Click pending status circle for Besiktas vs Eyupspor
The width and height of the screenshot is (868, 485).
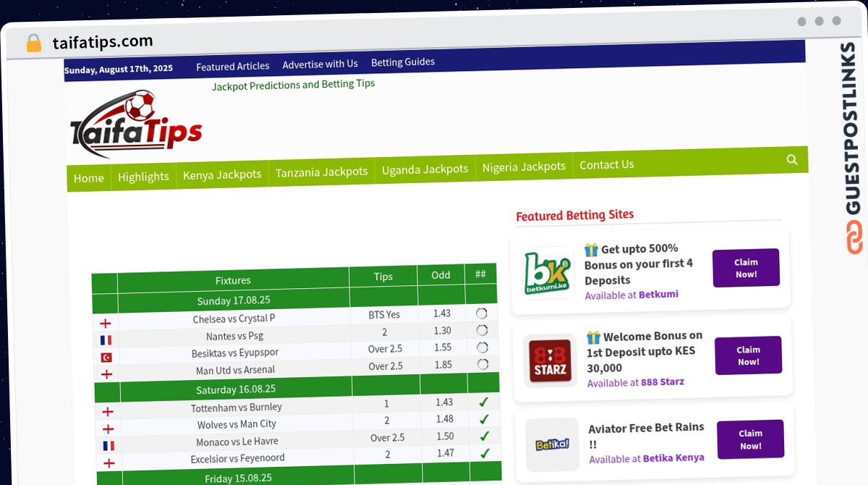(482, 347)
